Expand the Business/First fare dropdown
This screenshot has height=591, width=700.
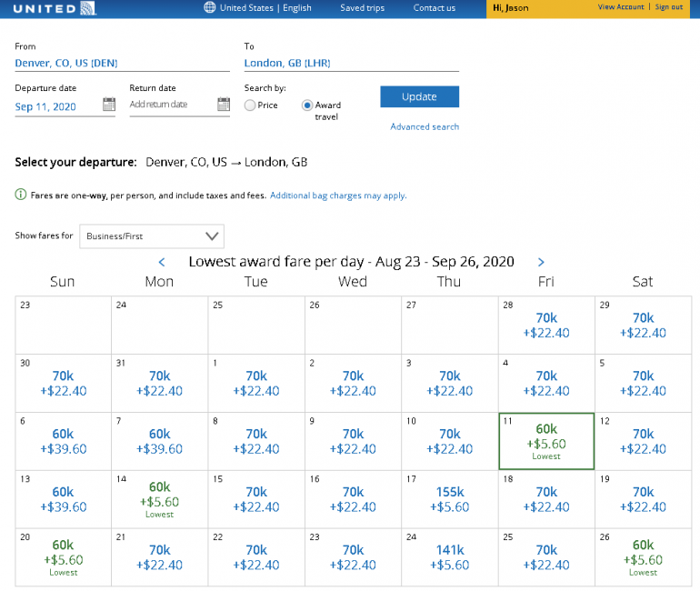pos(151,236)
